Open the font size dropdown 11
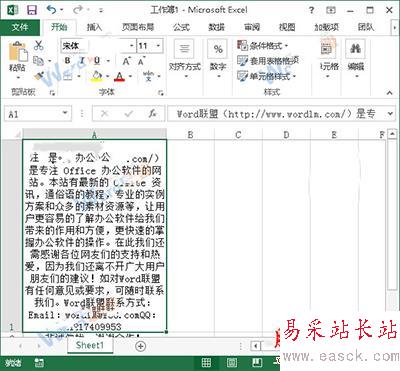This screenshot has width=400, height=371. point(158,45)
